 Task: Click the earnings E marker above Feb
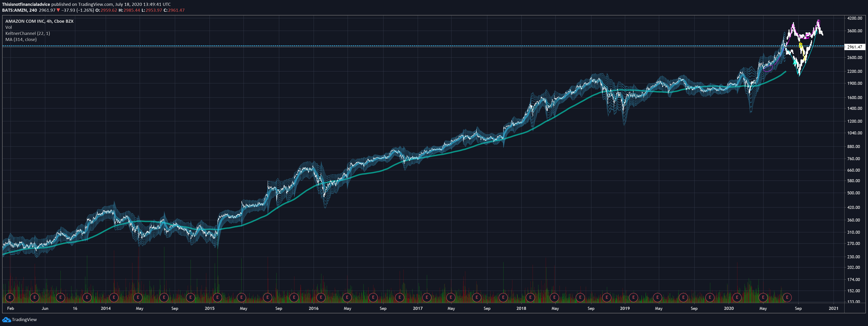pos(10,297)
